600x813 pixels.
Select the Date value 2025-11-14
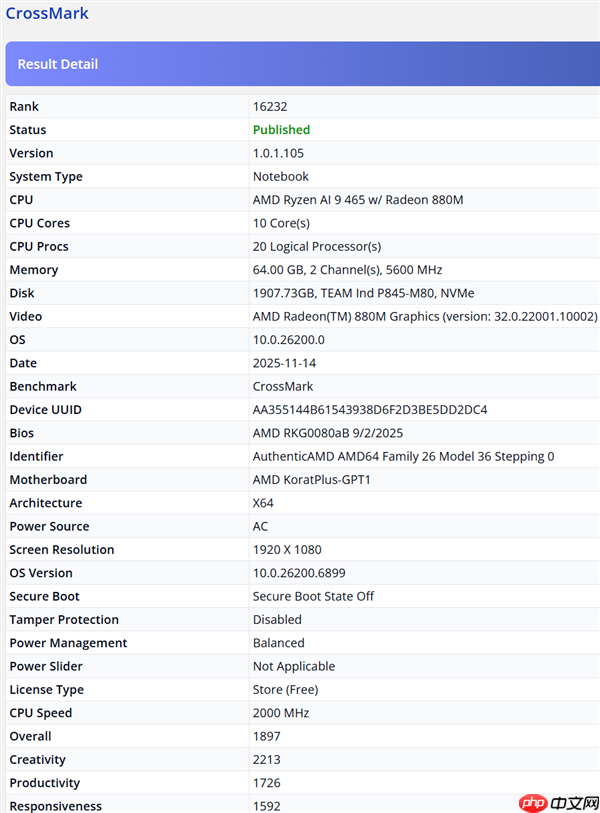coord(283,363)
